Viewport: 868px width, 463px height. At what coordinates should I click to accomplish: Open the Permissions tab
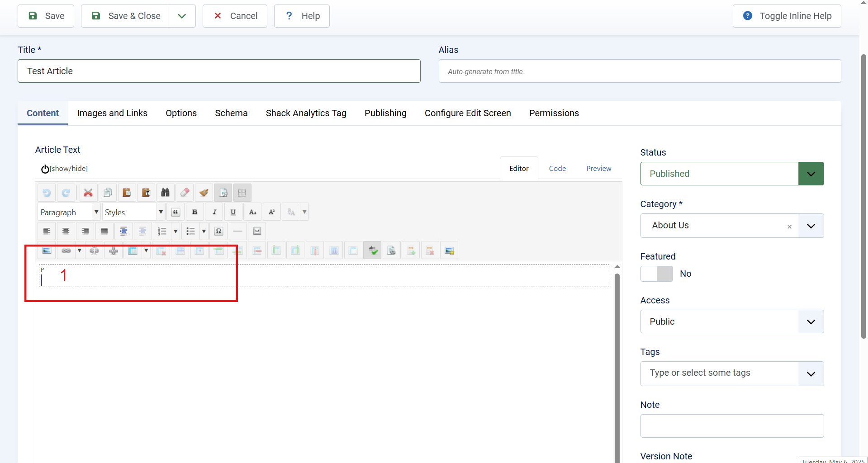tap(554, 113)
